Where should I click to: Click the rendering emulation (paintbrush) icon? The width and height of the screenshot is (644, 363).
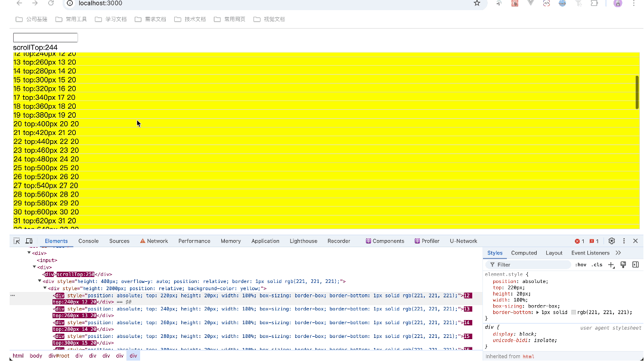tap(623, 264)
